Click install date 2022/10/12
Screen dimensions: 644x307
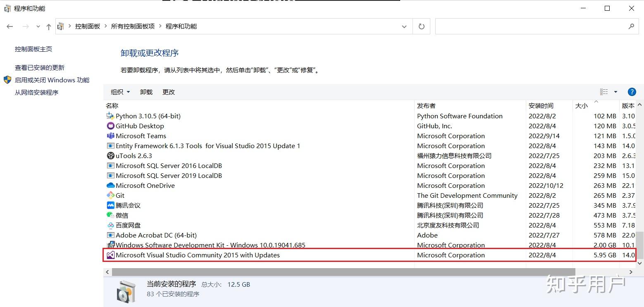[x=546, y=185]
